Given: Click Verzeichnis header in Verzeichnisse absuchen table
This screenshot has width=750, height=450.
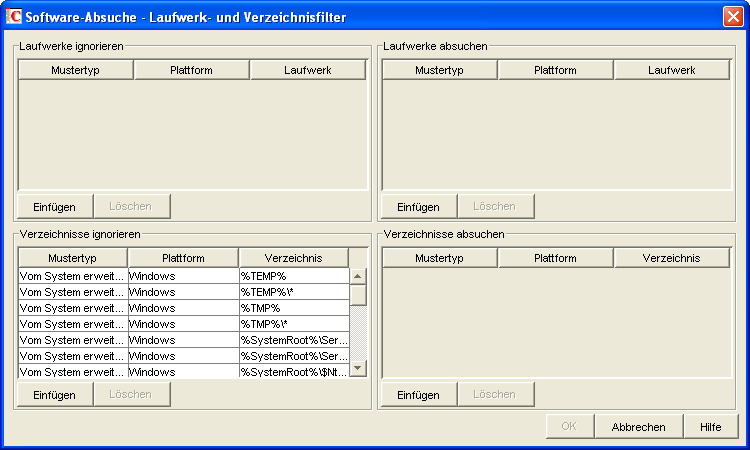Looking at the screenshot, I should (x=672, y=258).
